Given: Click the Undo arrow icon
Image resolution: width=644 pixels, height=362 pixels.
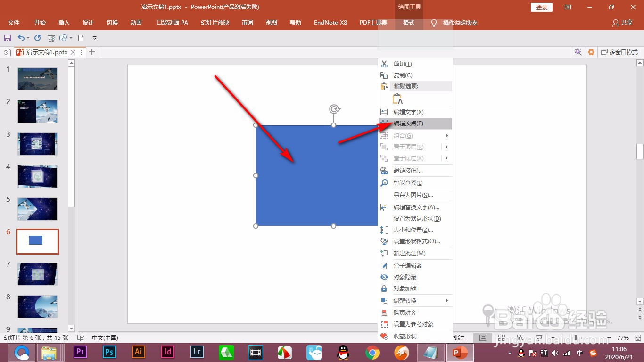Looking at the screenshot, I should click(x=21, y=38).
